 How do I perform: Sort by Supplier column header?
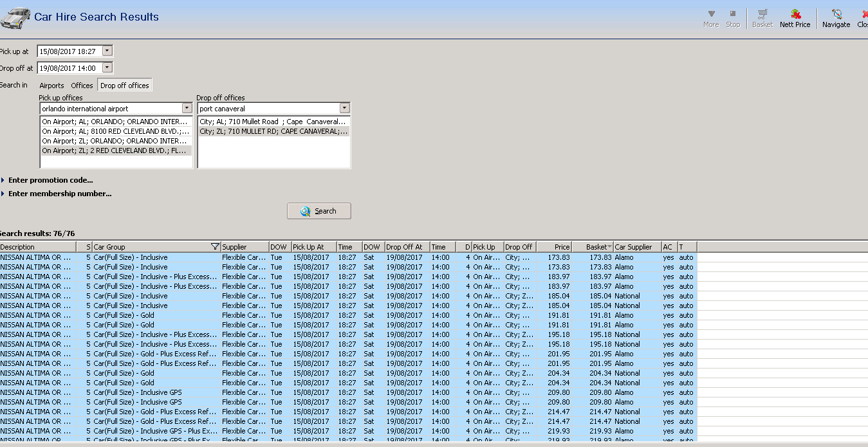pyautogui.click(x=245, y=247)
